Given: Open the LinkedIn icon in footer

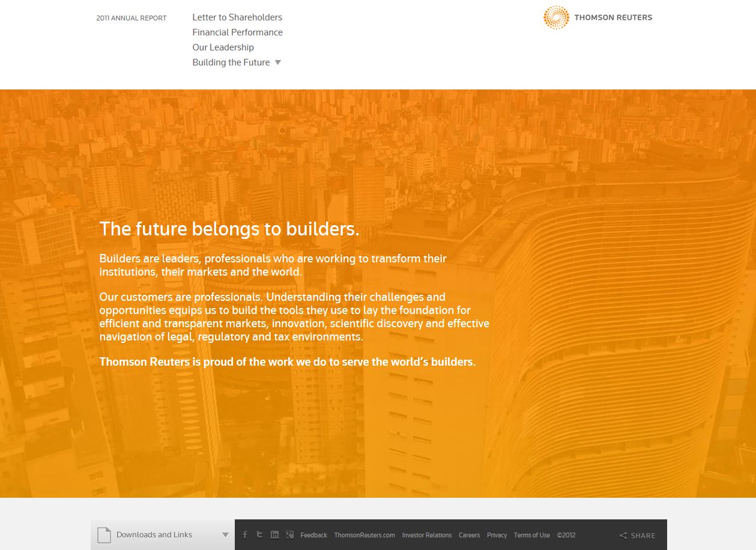Looking at the screenshot, I should pos(274,535).
